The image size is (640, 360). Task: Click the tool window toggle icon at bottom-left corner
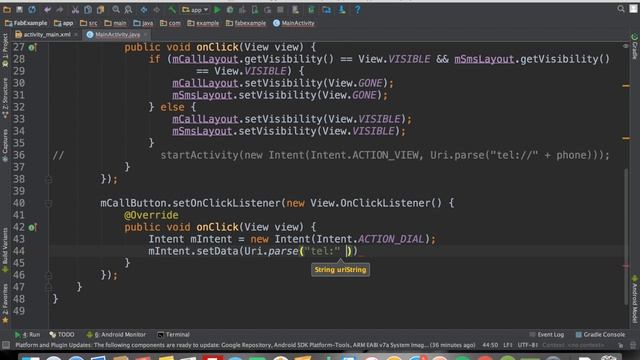6,345
